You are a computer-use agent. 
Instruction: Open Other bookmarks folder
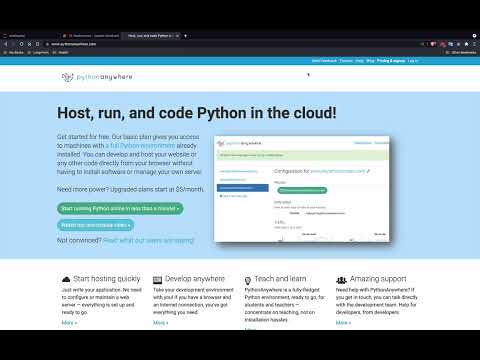click(x=461, y=52)
